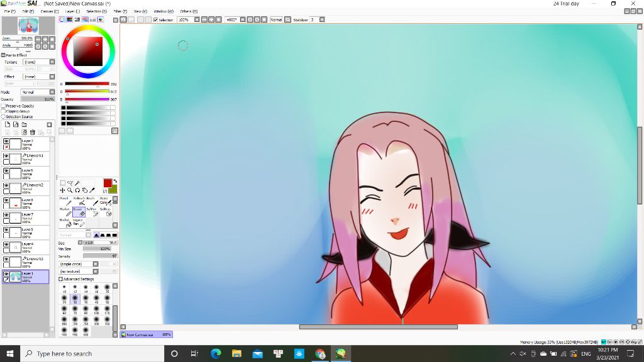644x362 pixels.
Task: Expand Advanced Settings section
Action: tap(61, 279)
